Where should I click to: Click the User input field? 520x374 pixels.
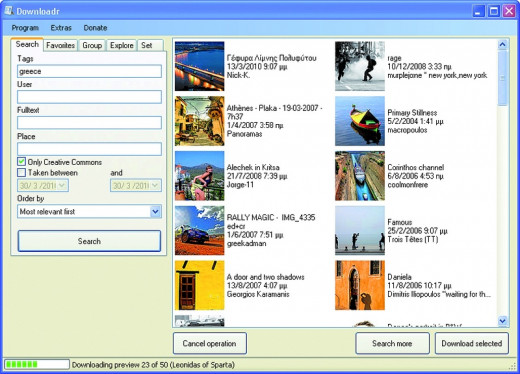pos(89,97)
